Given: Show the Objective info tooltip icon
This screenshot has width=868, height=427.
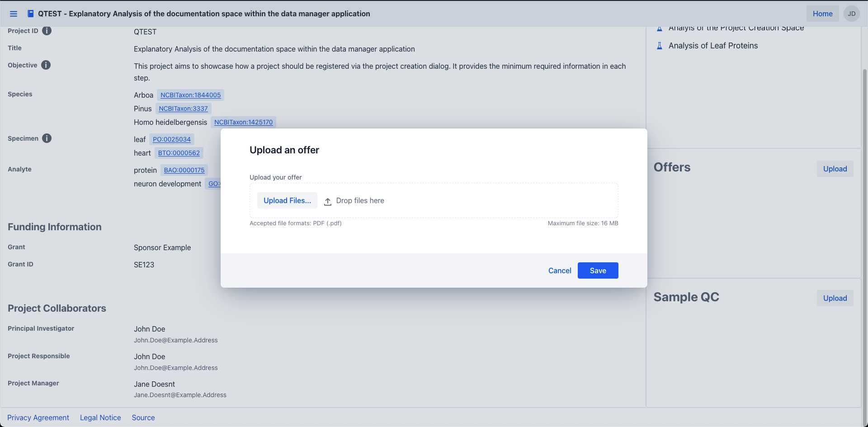Looking at the screenshot, I should click(46, 65).
